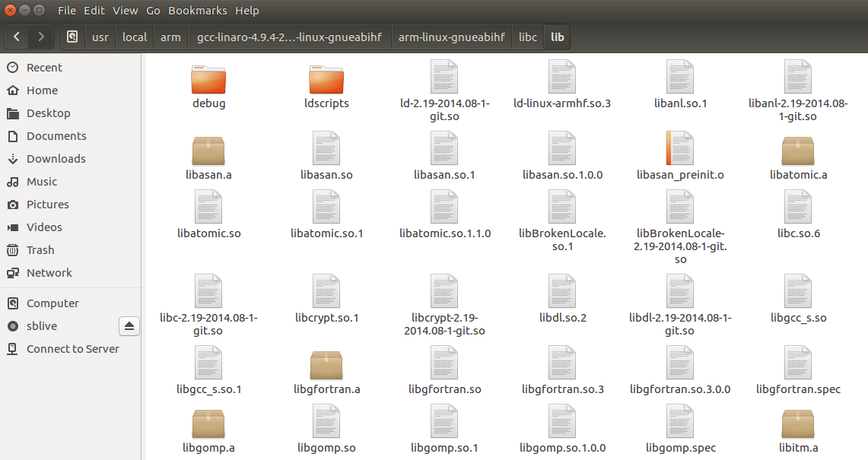Open the Go menu
This screenshot has height=460, width=868.
coord(153,11)
